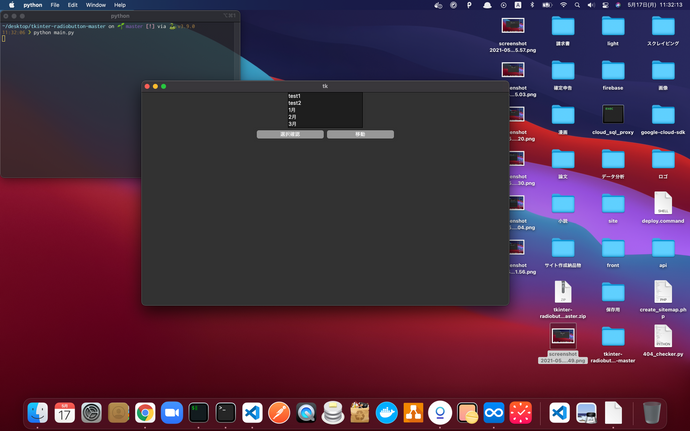Open the blue infinity icon app in Dock
Screen dimensions: 690x431
point(494,413)
